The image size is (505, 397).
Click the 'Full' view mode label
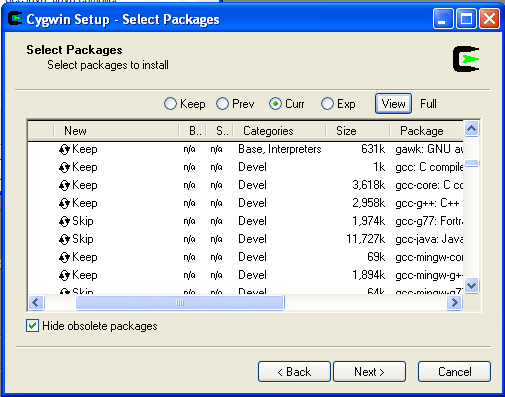[x=428, y=104]
